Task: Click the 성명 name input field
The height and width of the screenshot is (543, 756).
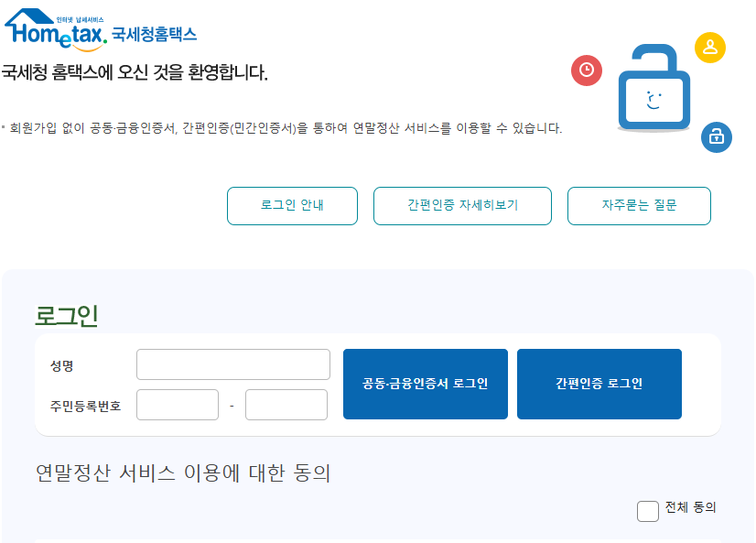Action: (232, 364)
